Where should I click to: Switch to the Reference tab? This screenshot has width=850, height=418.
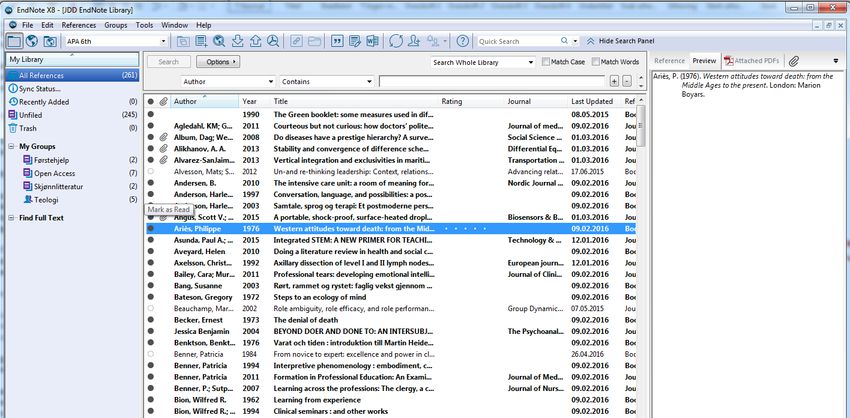click(669, 61)
